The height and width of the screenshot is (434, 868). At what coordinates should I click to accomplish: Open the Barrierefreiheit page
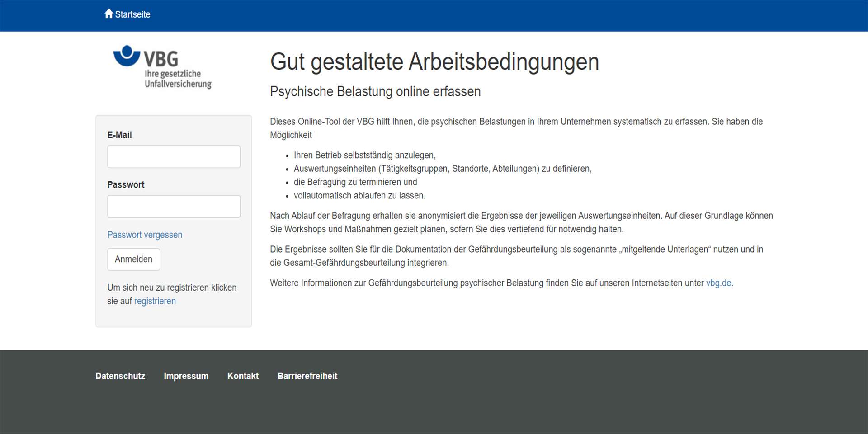point(307,376)
